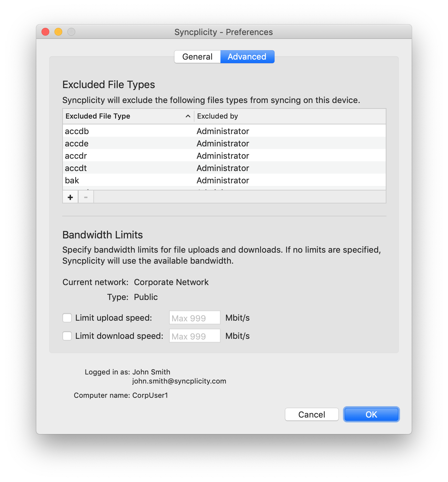Screen dimensions: 448x482
Task: Click the CorpUser1 computer name
Action: [x=150, y=395]
